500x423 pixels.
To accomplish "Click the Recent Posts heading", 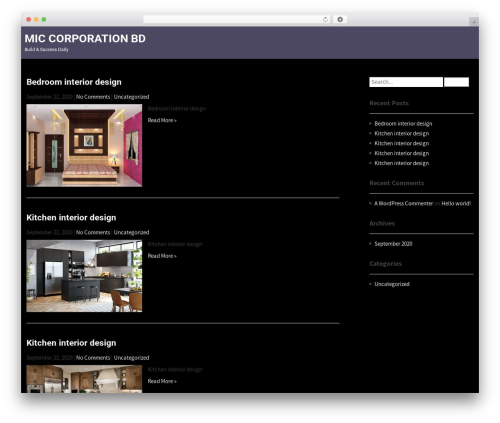I will (x=389, y=103).
